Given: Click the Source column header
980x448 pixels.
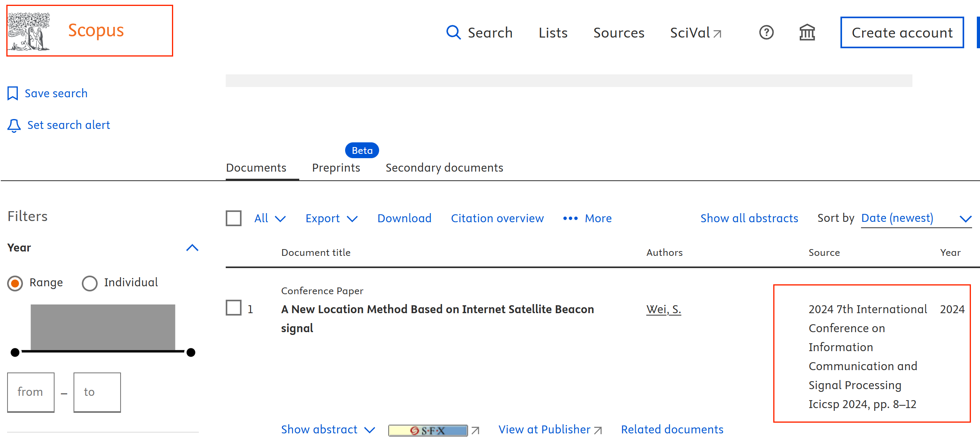Looking at the screenshot, I should point(824,253).
